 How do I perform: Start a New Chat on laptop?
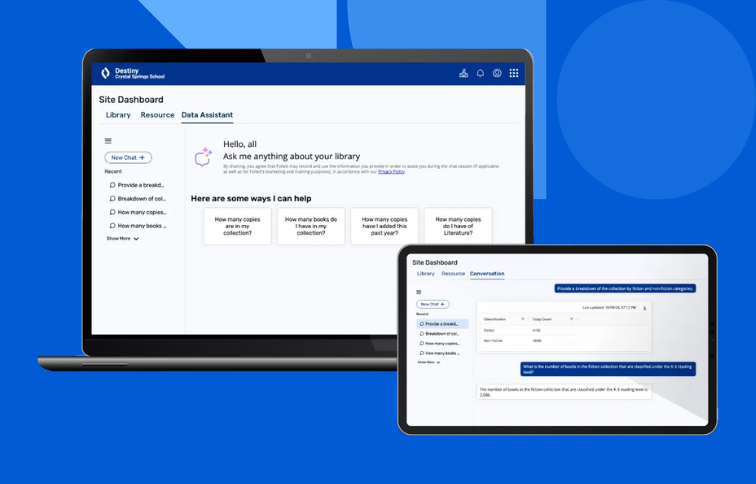point(128,158)
